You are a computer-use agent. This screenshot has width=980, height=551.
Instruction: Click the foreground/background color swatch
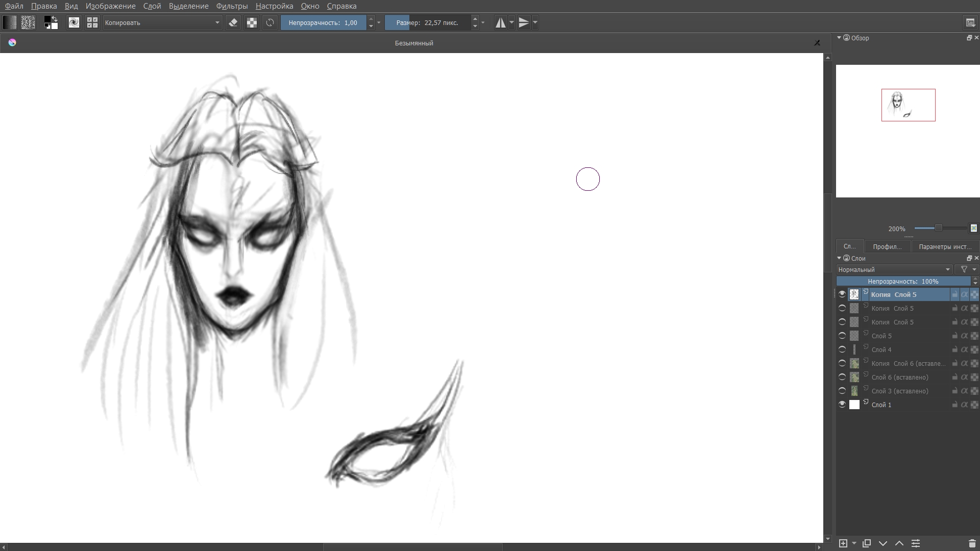click(51, 22)
